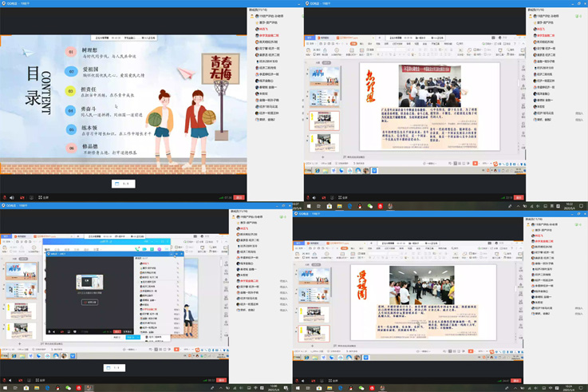This screenshot has width=588, height=392.
Task: Mute microphone in the 目录 slide call window
Action: coord(5,197)
